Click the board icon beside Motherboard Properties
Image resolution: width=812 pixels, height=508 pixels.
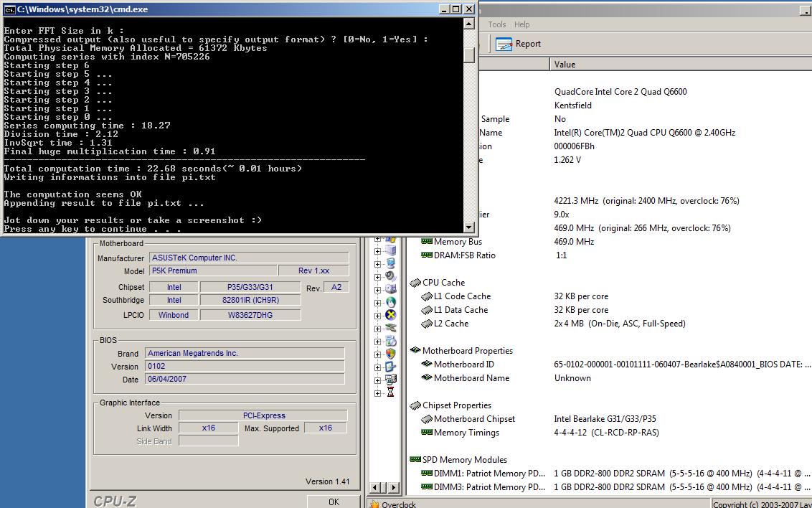(x=415, y=351)
